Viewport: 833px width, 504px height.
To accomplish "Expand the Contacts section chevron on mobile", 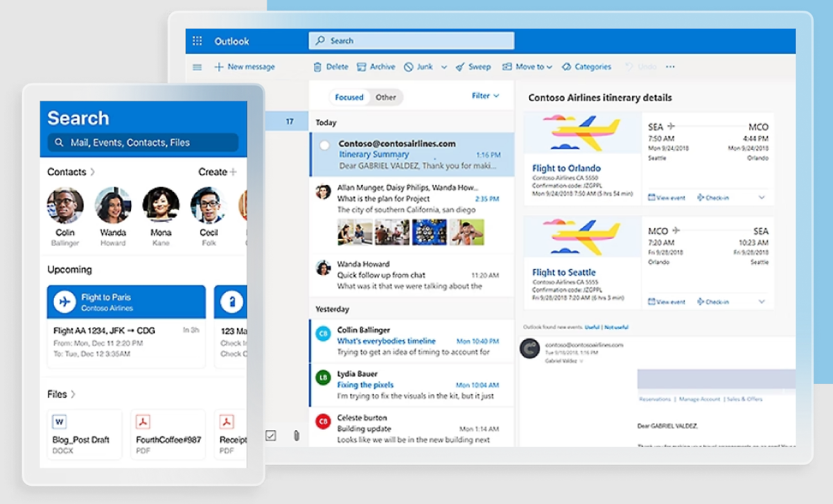I will (92, 172).
